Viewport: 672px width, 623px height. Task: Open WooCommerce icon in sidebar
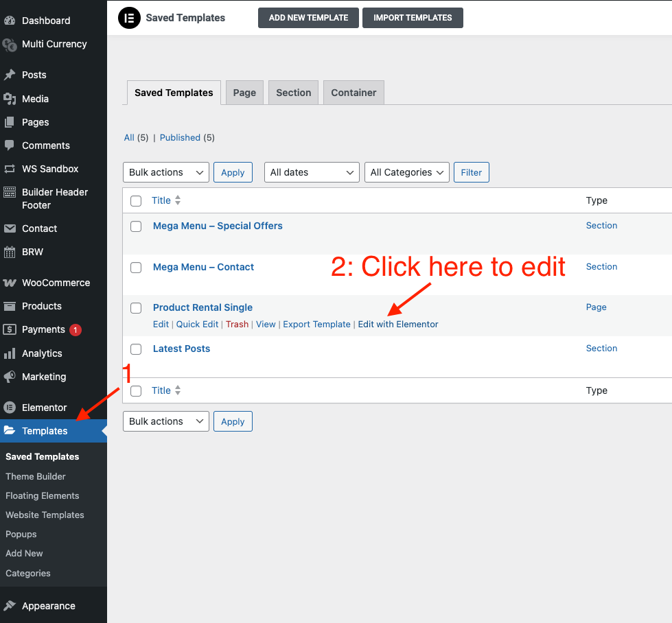[10, 283]
